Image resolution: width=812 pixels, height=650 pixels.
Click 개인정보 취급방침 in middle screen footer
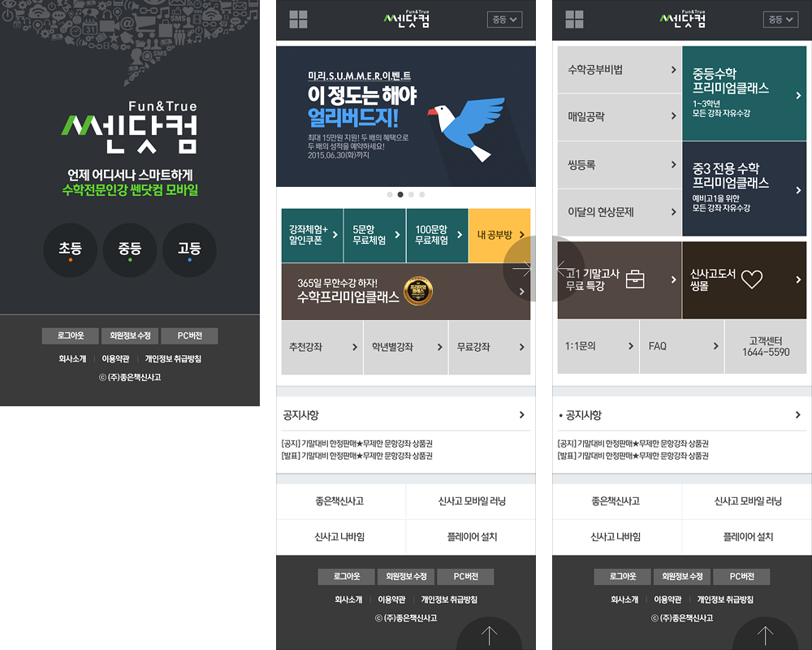coord(449,600)
